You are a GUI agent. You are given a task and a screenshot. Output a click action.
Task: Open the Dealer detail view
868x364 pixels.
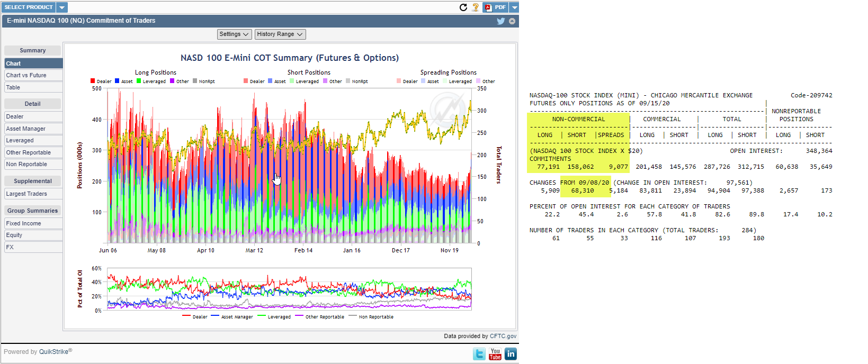tap(33, 117)
